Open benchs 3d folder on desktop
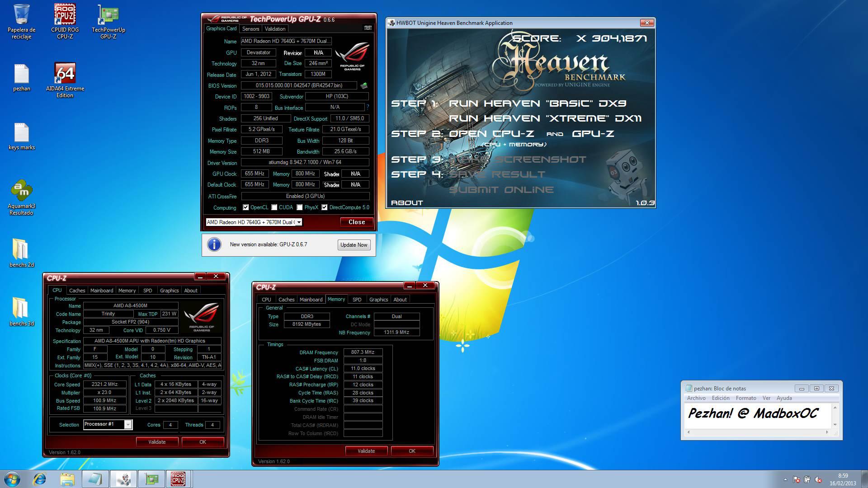The width and height of the screenshot is (868, 488). pyautogui.click(x=21, y=312)
